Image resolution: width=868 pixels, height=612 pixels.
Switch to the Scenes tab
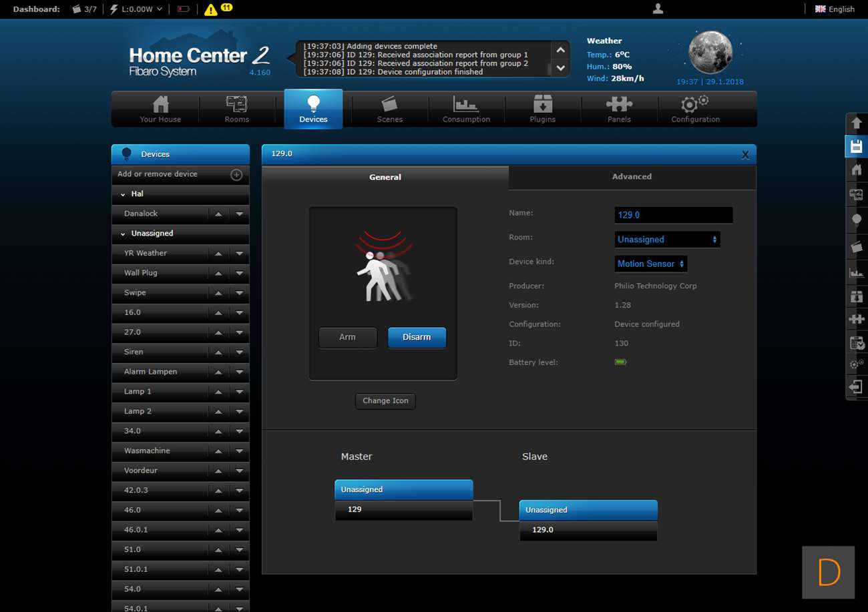(x=390, y=109)
